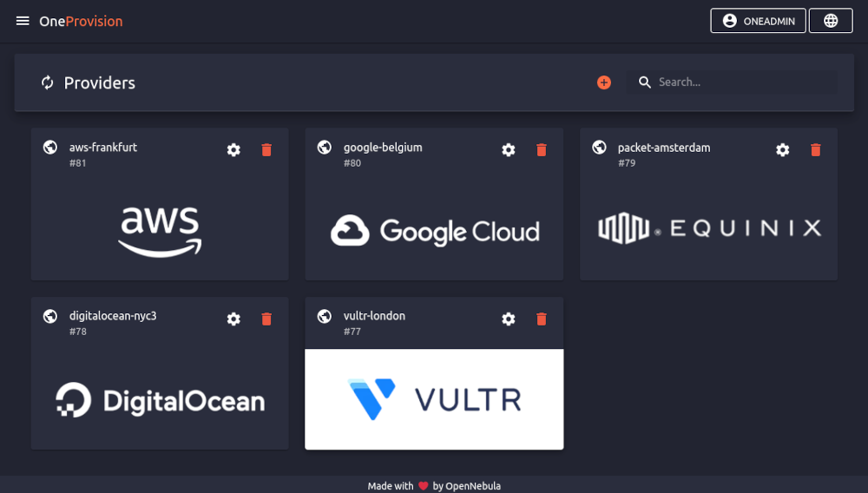Click the Providers page heading
Screen dimensions: 868x493
[100, 82]
